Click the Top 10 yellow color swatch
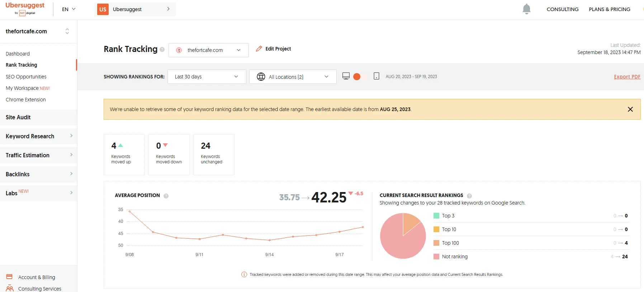 [436, 229]
